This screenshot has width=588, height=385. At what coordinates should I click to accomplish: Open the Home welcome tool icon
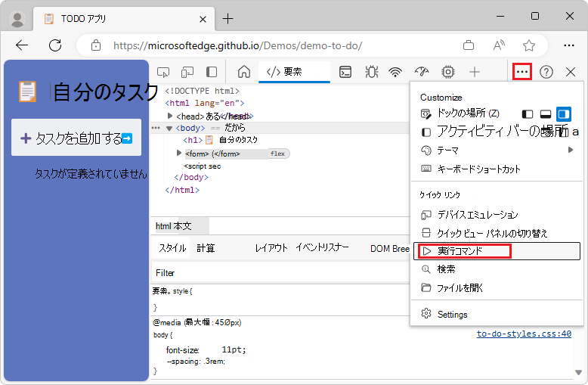coord(244,72)
